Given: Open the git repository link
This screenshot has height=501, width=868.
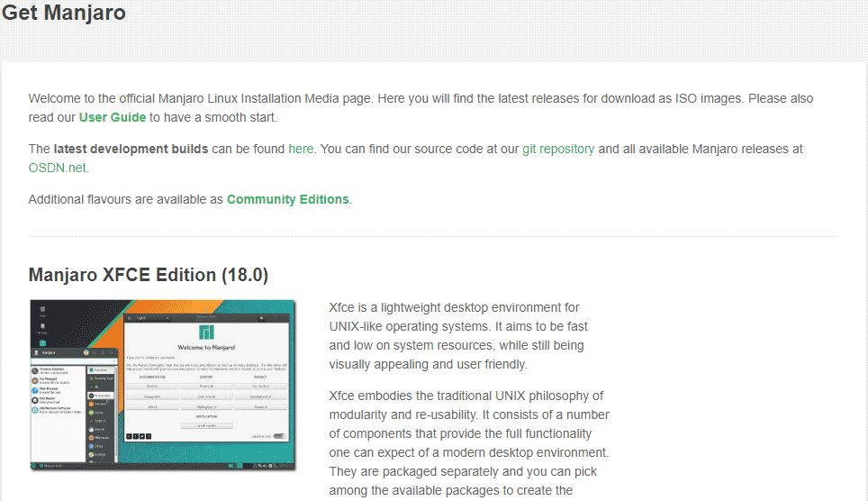Looking at the screenshot, I should [558, 149].
